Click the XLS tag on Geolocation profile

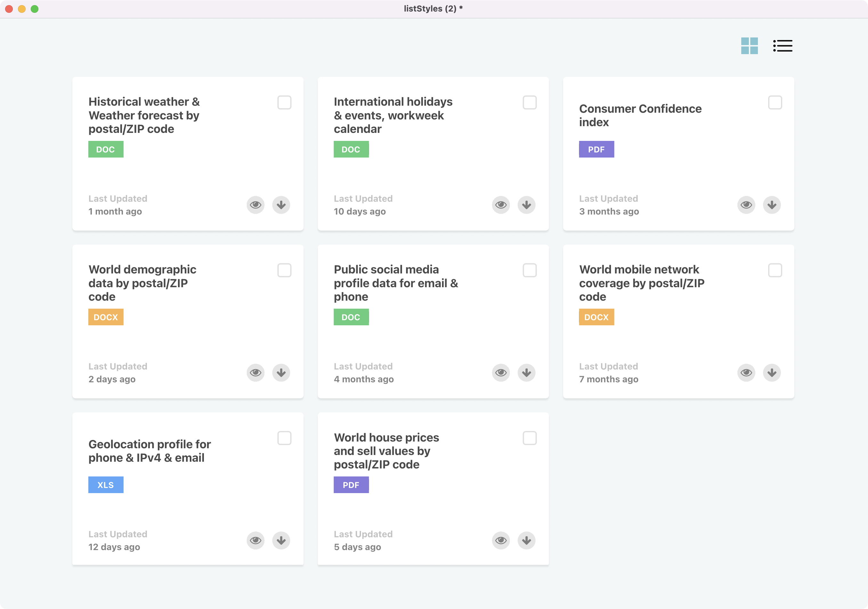point(106,485)
